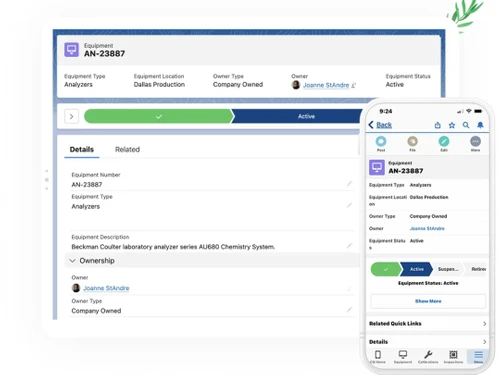Tap Inspections tab in phone bottom bar
This screenshot has height=375, width=500.
click(453, 356)
